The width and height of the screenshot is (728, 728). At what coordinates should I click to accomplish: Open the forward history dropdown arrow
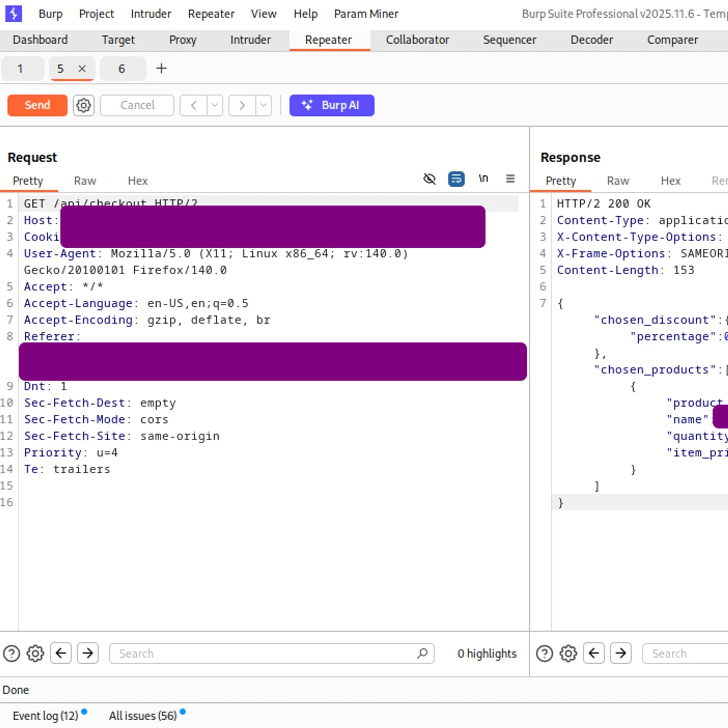264,105
